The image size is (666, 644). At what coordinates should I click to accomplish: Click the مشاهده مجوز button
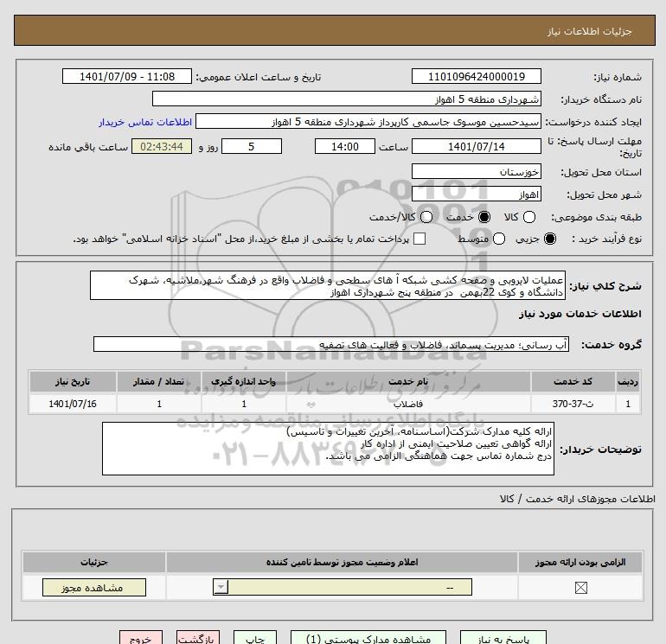(x=94, y=588)
